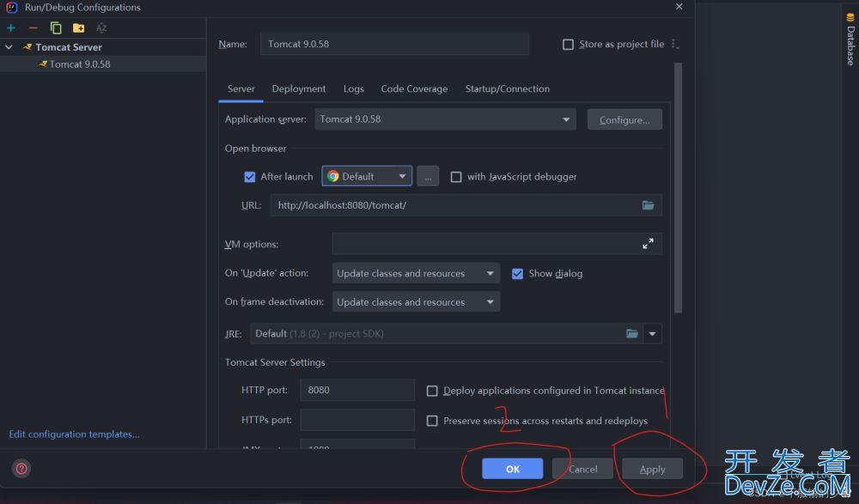The width and height of the screenshot is (859, 504).
Task: Open the JRE dropdown arrow
Action: coord(652,334)
